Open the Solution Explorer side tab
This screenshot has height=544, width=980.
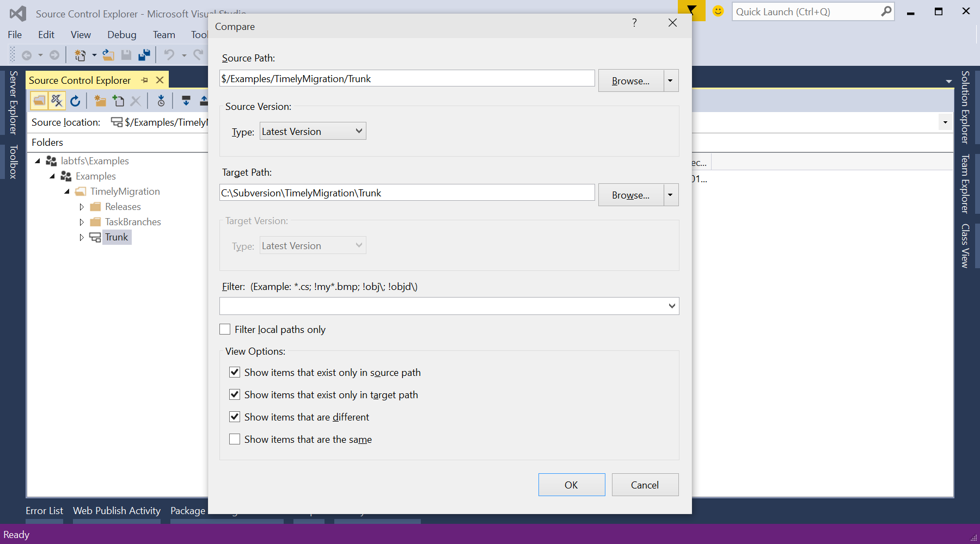(x=965, y=107)
